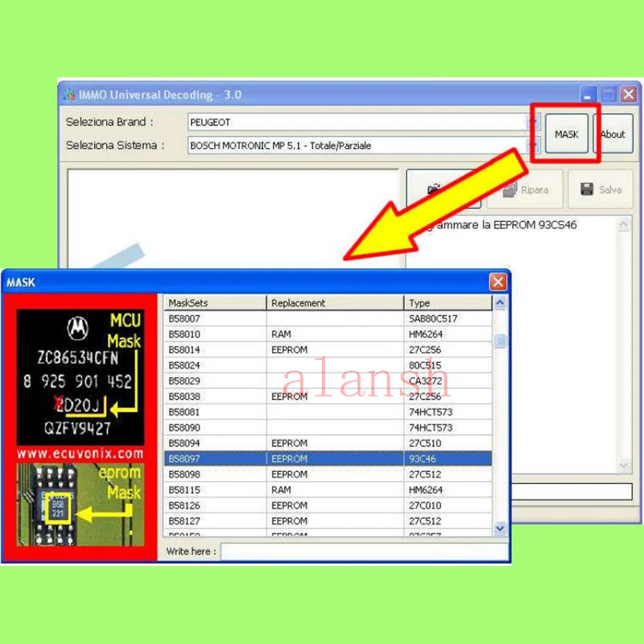Sort by the Replacement column header
Image resolution: width=644 pixels, height=644 pixels.
(335, 303)
